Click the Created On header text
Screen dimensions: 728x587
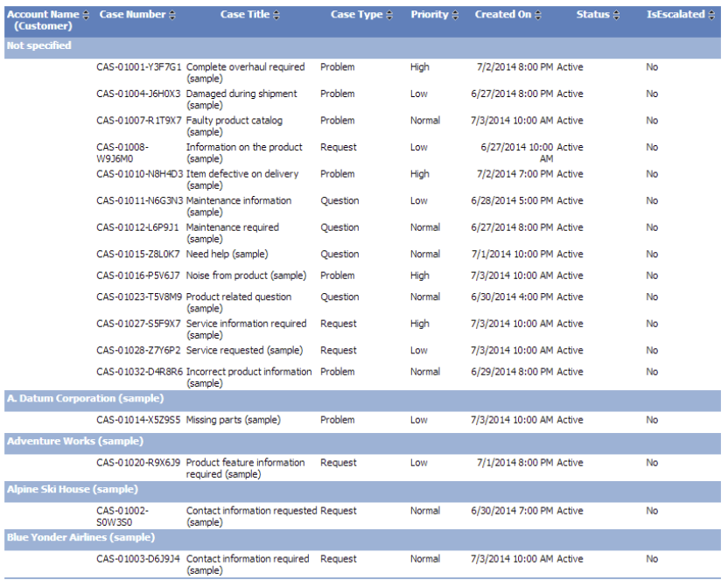tap(503, 14)
